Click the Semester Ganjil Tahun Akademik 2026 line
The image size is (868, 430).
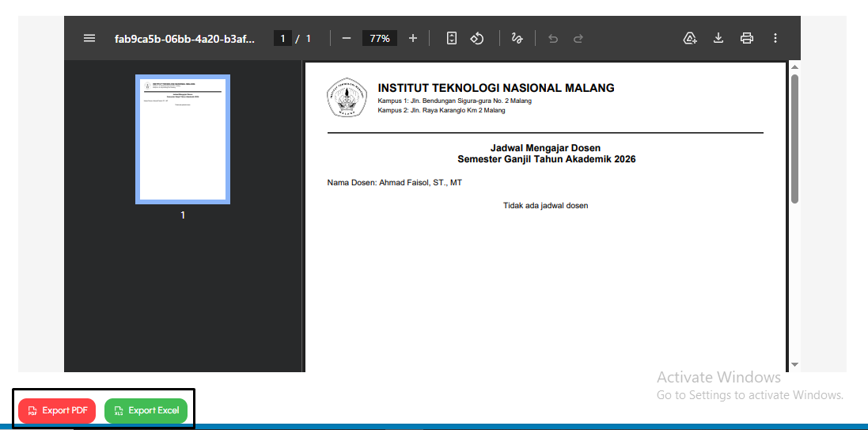pos(547,160)
